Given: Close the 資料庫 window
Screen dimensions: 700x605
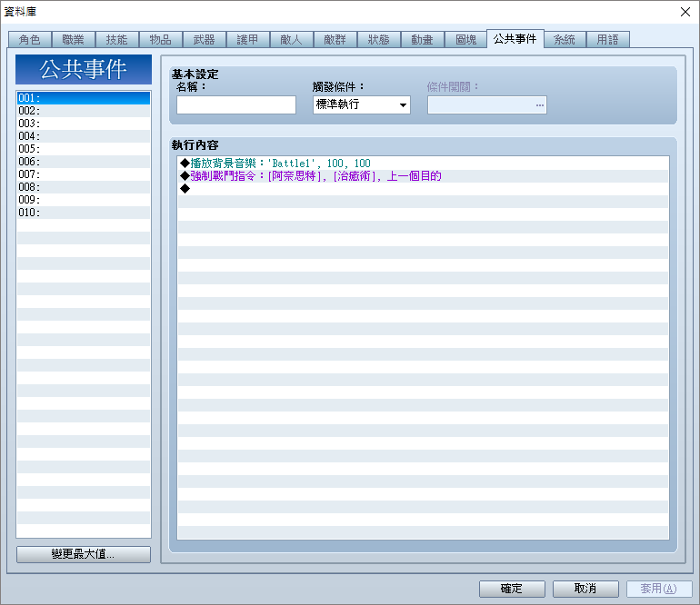Looking at the screenshot, I should [x=685, y=12].
